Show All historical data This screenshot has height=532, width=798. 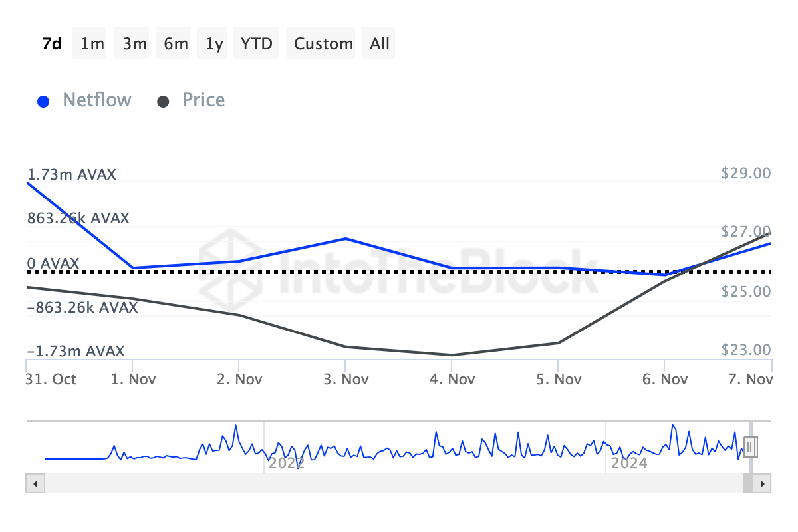pos(380,43)
